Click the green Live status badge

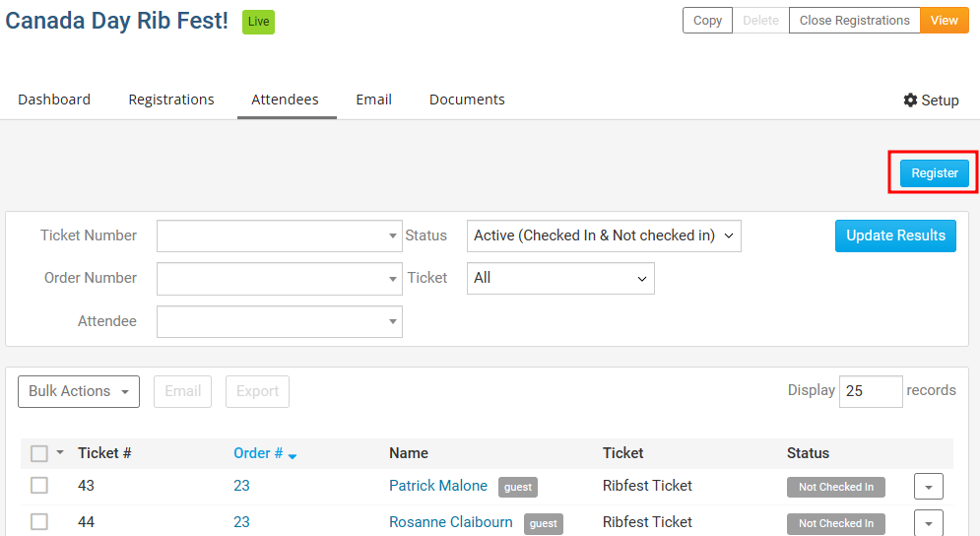coord(258,22)
